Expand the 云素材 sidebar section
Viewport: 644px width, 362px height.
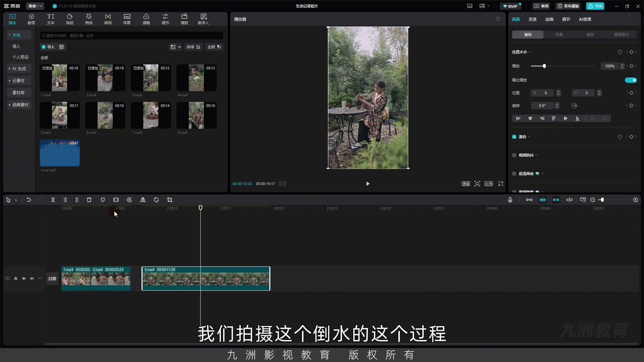click(18, 81)
